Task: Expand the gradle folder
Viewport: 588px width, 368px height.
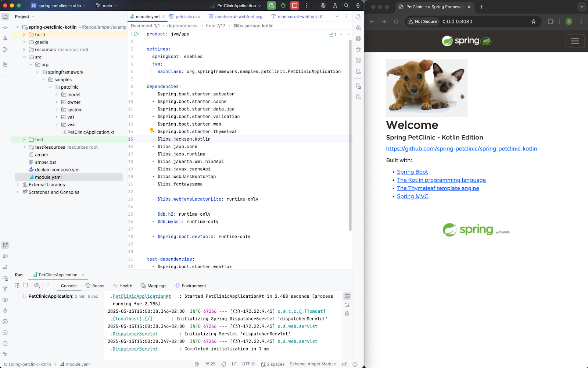Action: 24,42
